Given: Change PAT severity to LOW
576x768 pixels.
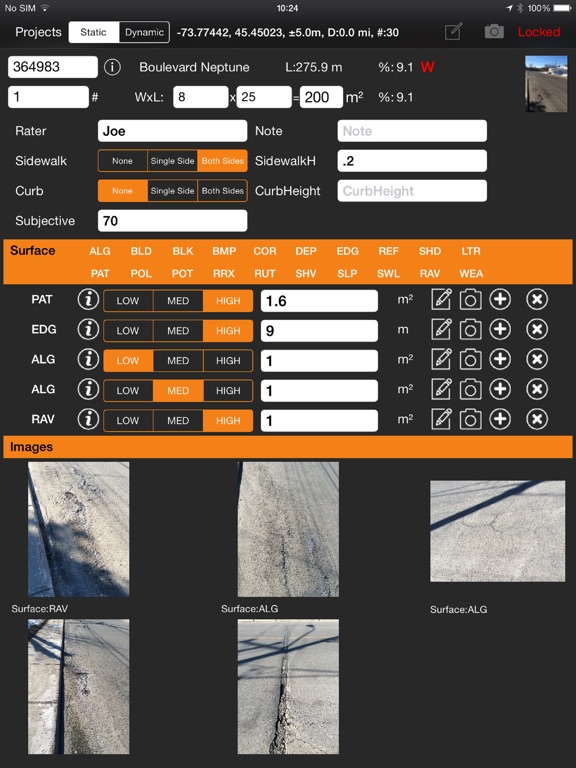Looking at the screenshot, I should tap(128, 301).
